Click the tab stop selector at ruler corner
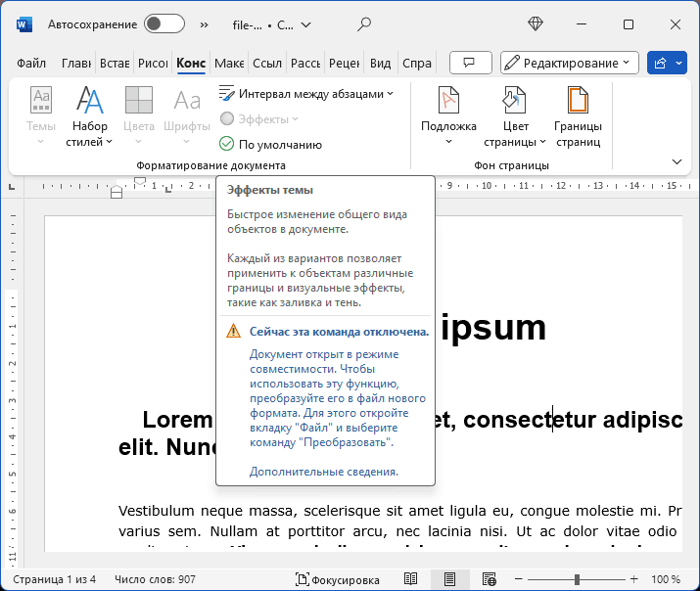The image size is (700, 591). point(12,187)
